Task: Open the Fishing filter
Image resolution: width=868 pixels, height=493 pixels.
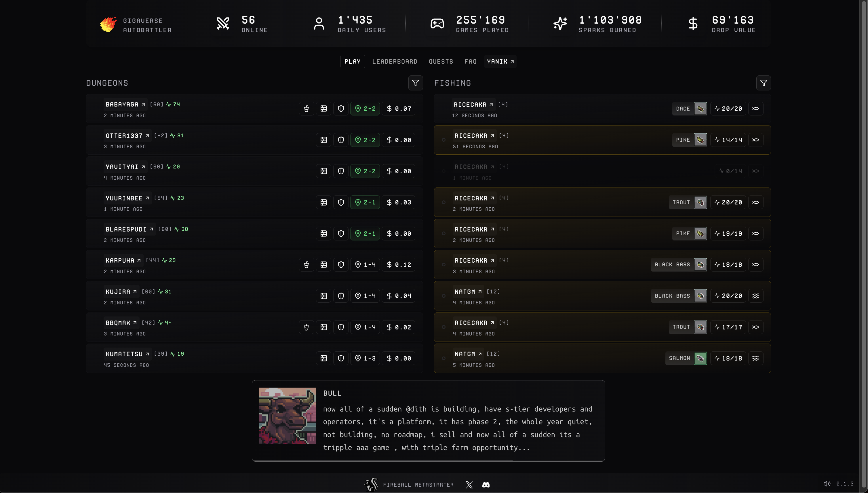Action: pos(763,83)
